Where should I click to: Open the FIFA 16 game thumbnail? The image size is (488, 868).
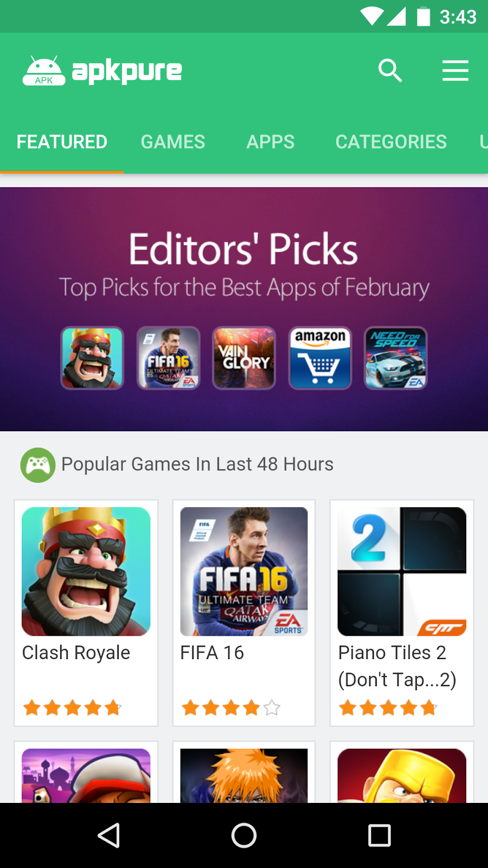tap(244, 571)
